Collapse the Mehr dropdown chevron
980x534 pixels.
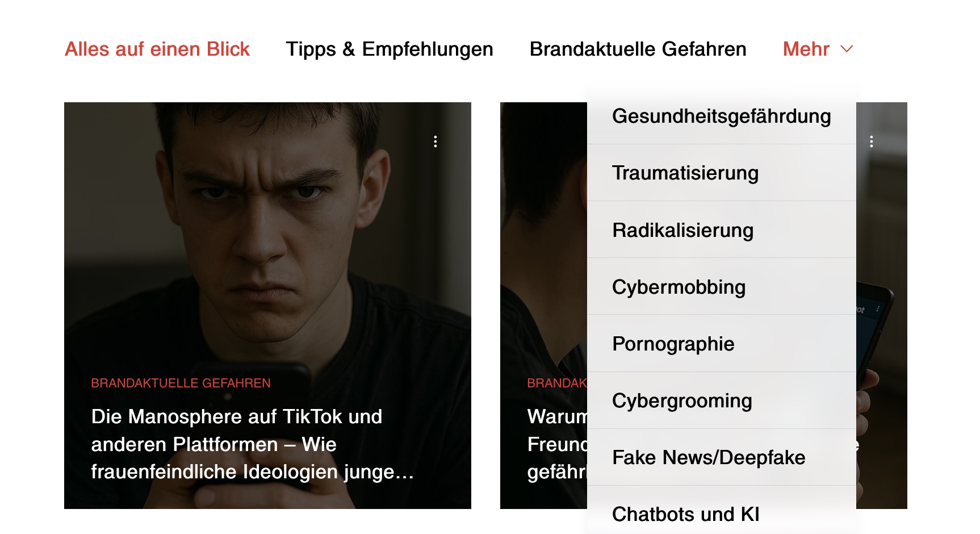tap(847, 49)
